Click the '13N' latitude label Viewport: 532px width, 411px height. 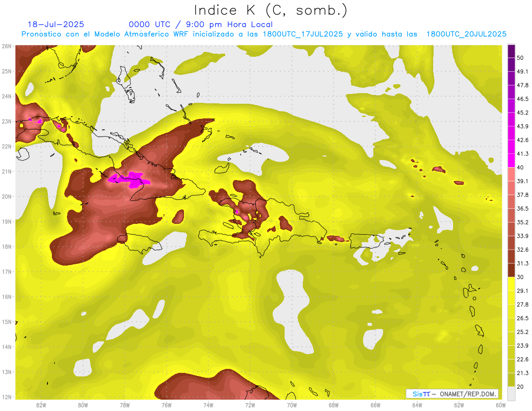7,372
